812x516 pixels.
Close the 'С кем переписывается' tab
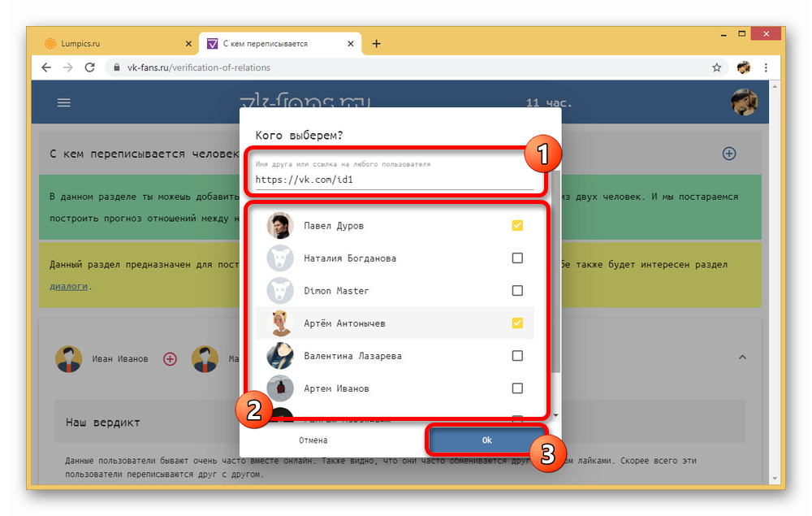click(351, 44)
